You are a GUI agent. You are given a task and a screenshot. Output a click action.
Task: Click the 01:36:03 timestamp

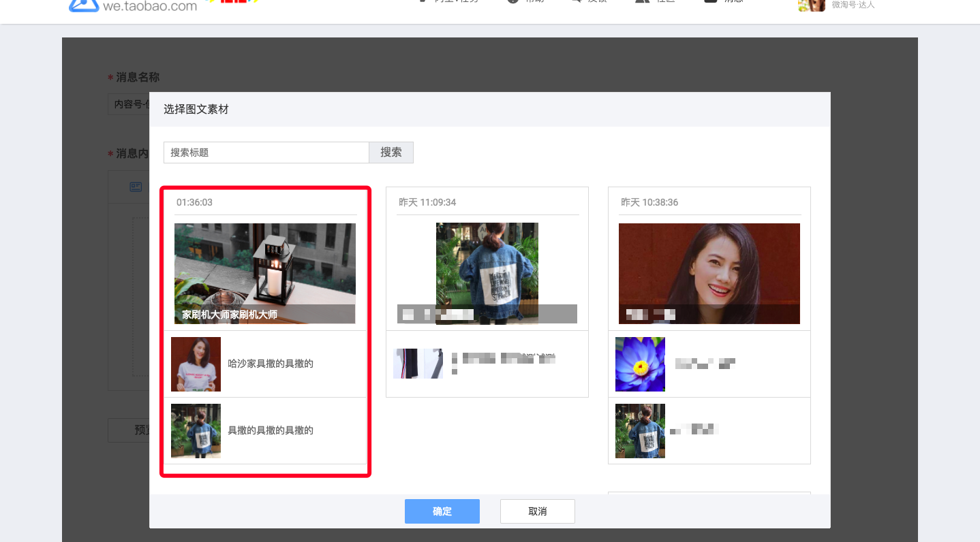[x=194, y=202]
